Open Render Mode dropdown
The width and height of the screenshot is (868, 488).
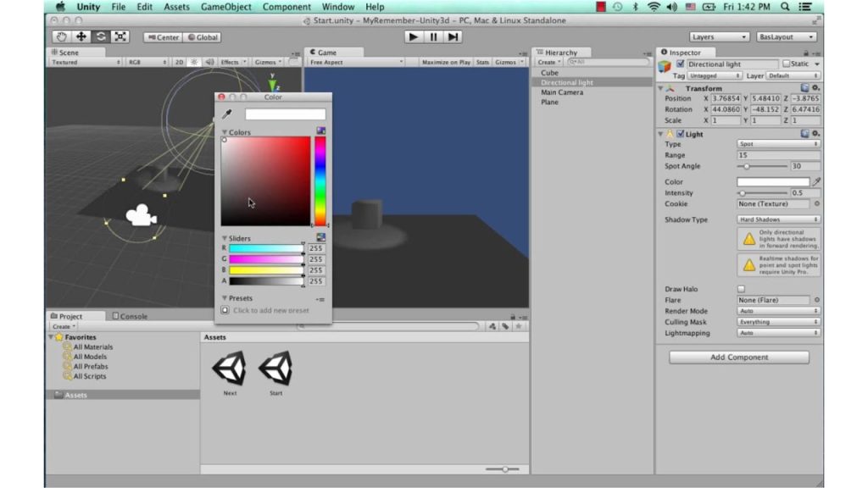coord(778,311)
